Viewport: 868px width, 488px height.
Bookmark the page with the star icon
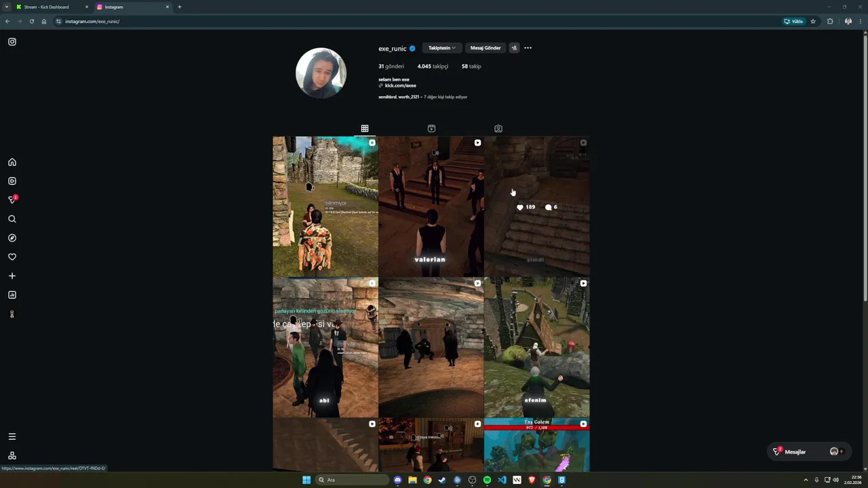tap(813, 21)
